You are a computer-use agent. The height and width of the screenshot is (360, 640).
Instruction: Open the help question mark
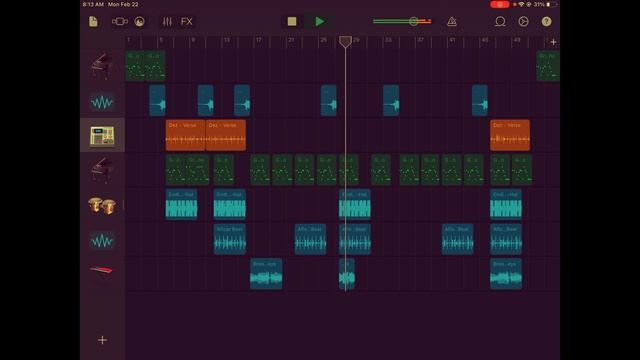click(x=546, y=22)
